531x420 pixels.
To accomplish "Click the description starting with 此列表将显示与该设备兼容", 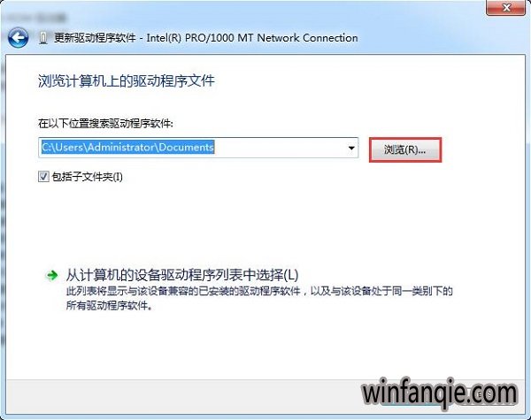I will pos(259,291).
